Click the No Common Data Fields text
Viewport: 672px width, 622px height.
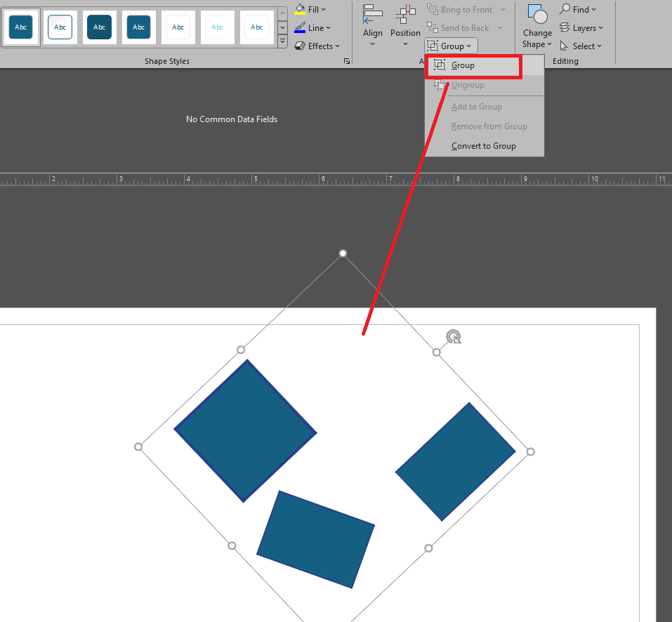[x=232, y=119]
